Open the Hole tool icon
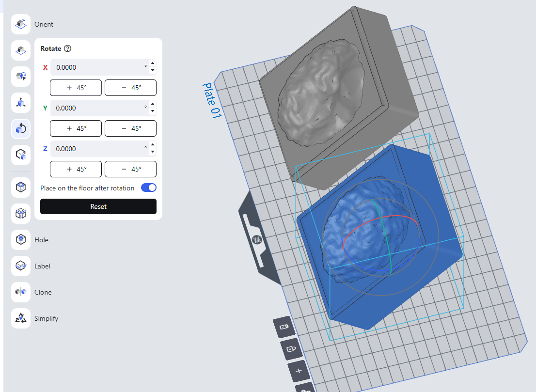 (x=21, y=239)
